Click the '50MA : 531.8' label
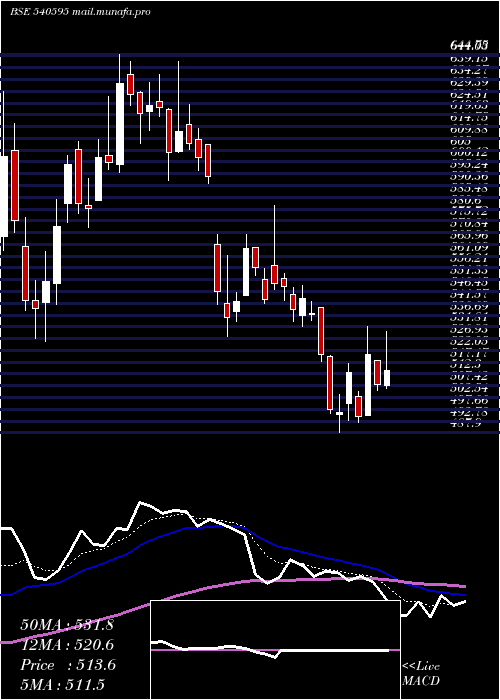 [67, 625]
